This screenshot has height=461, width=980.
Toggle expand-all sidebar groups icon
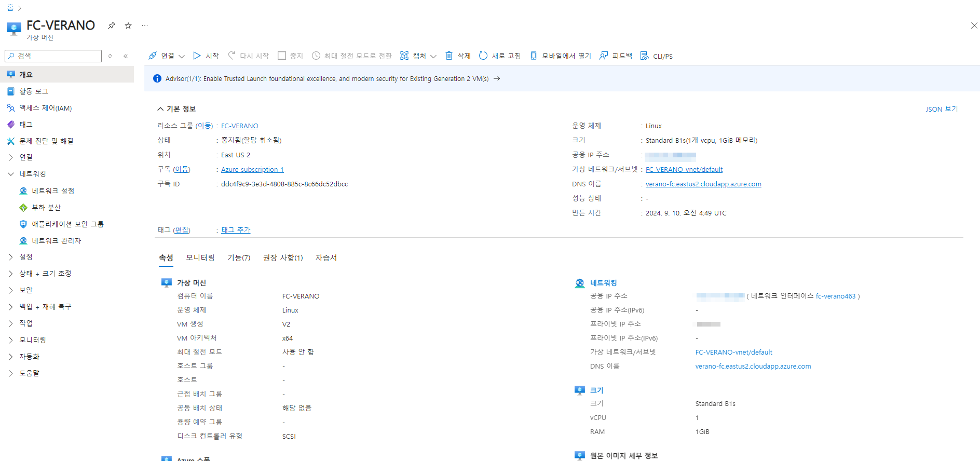(x=110, y=56)
